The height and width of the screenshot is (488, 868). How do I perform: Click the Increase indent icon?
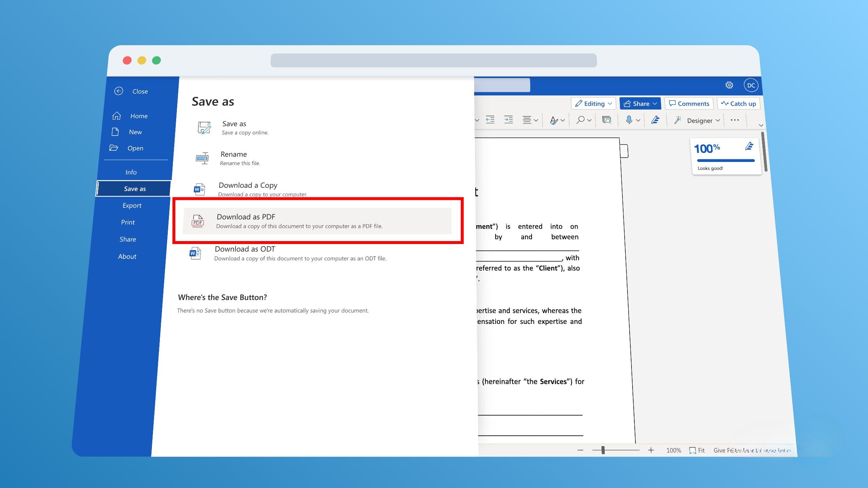[509, 120]
